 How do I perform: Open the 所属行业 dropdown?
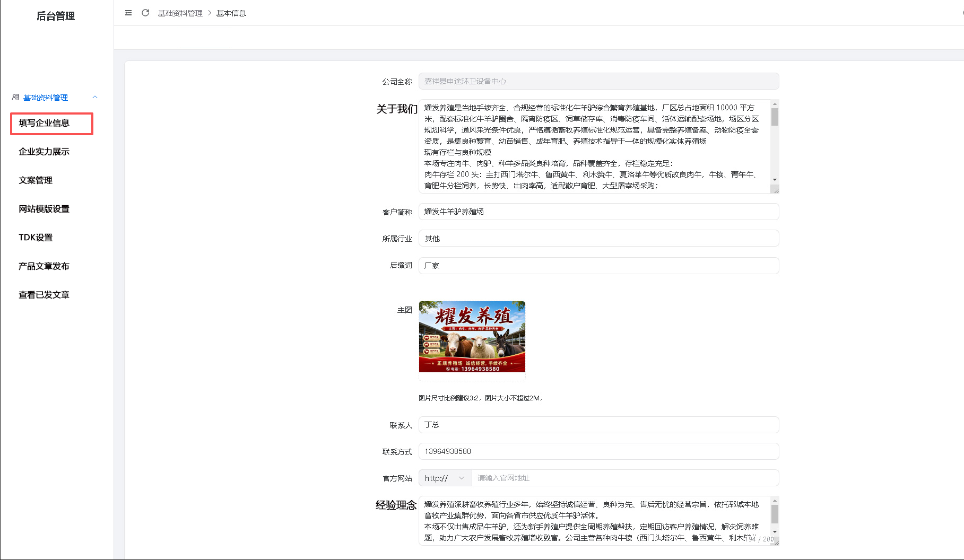pos(598,238)
